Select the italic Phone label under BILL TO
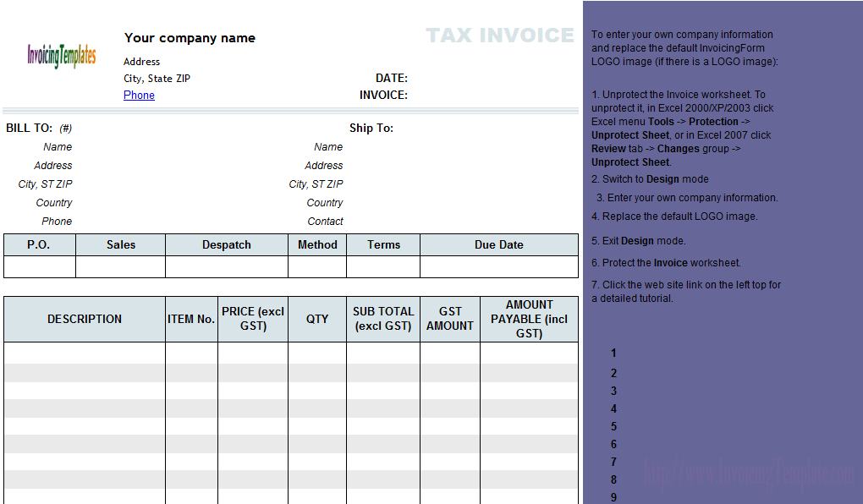863x504 pixels. click(x=57, y=222)
